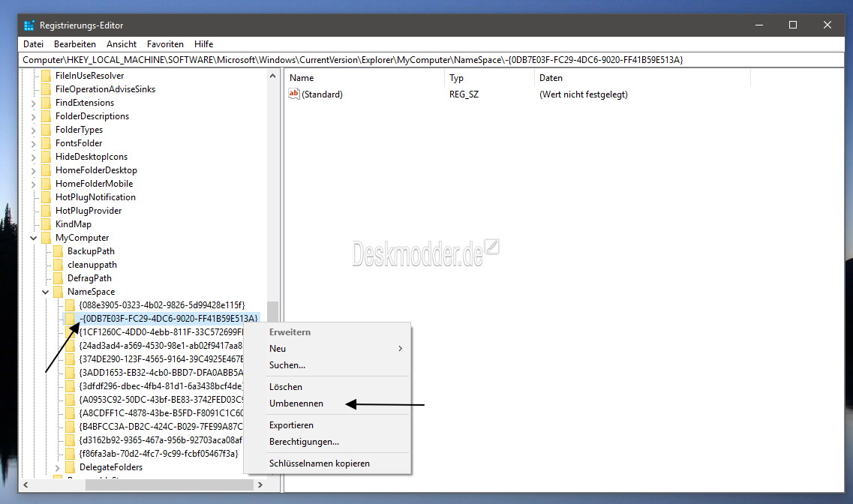Click the KindMap folder icon
Screen dimensions: 853x504
point(47,224)
